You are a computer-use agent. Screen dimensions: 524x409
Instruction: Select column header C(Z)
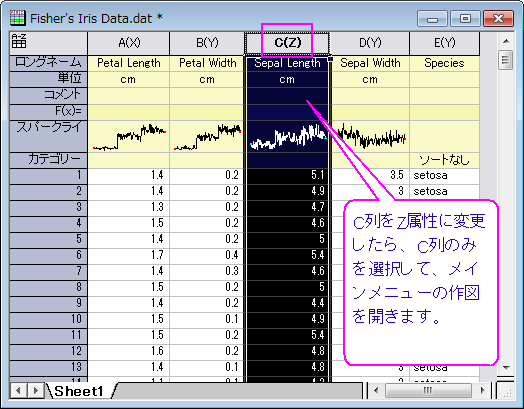point(287,43)
